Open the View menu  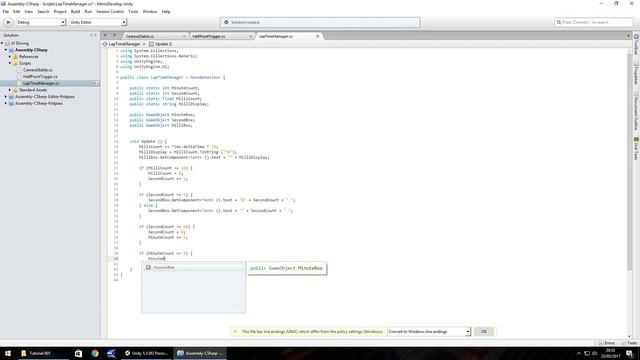(29, 11)
